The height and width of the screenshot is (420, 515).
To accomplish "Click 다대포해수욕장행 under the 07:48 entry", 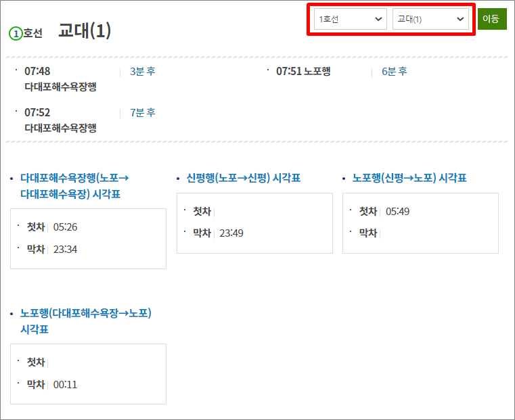I will (x=60, y=87).
